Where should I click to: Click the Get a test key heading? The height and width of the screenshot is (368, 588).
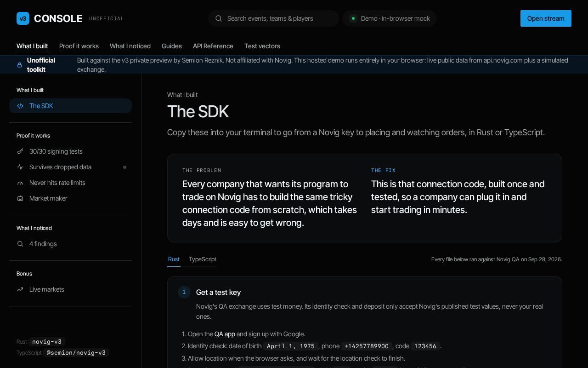click(218, 293)
